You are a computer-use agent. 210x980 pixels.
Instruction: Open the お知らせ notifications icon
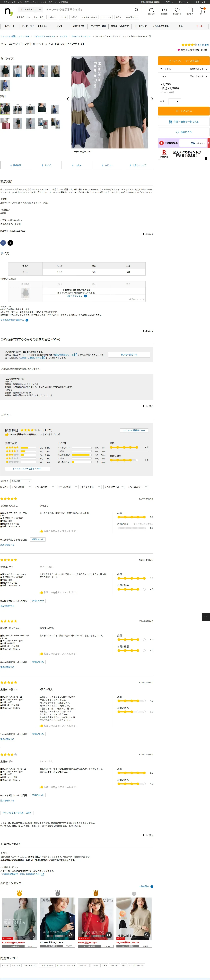click(152, 11)
